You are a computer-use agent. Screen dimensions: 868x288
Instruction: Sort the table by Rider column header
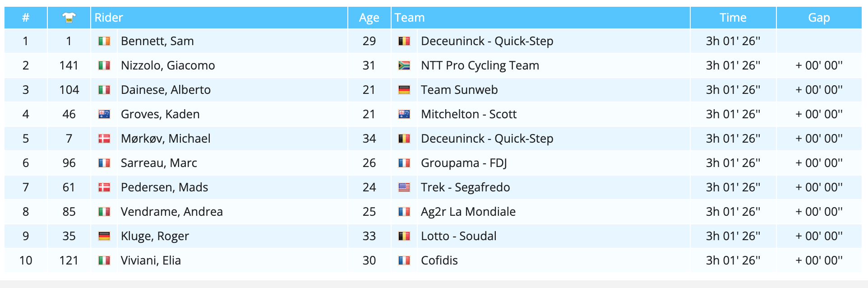(109, 18)
